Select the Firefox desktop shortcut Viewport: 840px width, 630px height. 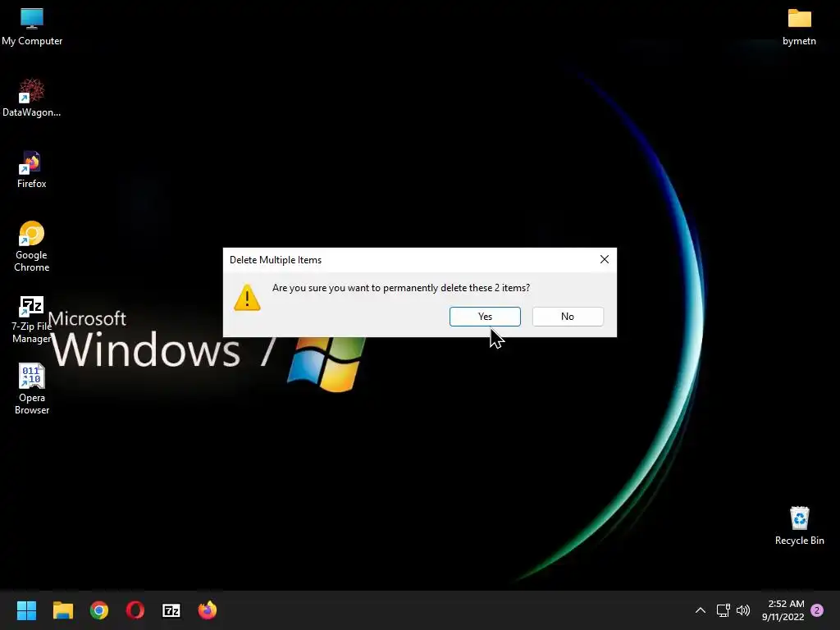[x=32, y=169]
